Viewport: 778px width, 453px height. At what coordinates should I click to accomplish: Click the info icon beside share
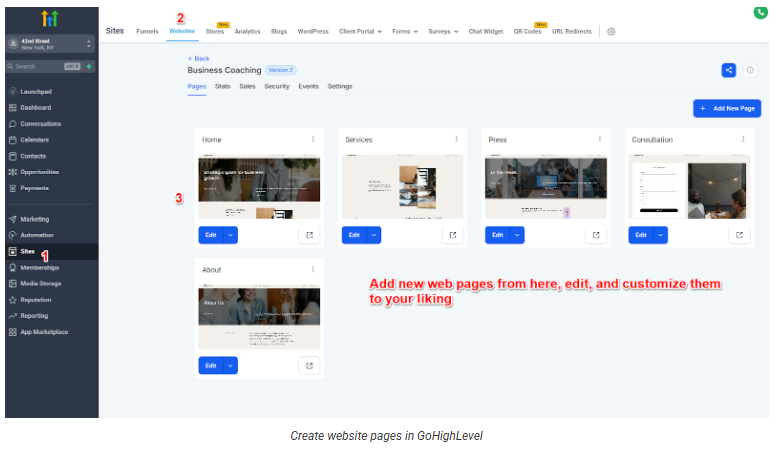(750, 70)
